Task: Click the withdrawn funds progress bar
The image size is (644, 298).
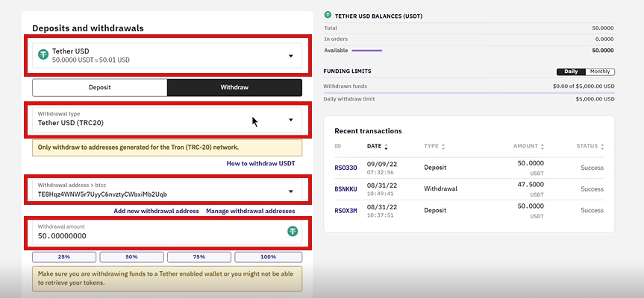Action: [469, 92]
